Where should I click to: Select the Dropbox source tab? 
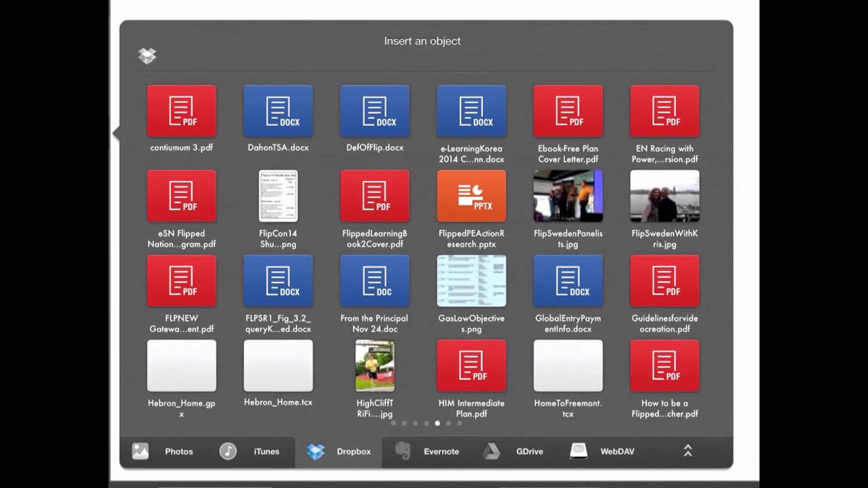coord(338,451)
